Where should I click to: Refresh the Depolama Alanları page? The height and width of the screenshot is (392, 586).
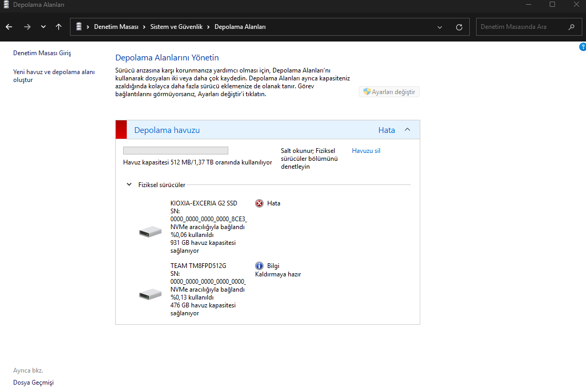[459, 27]
